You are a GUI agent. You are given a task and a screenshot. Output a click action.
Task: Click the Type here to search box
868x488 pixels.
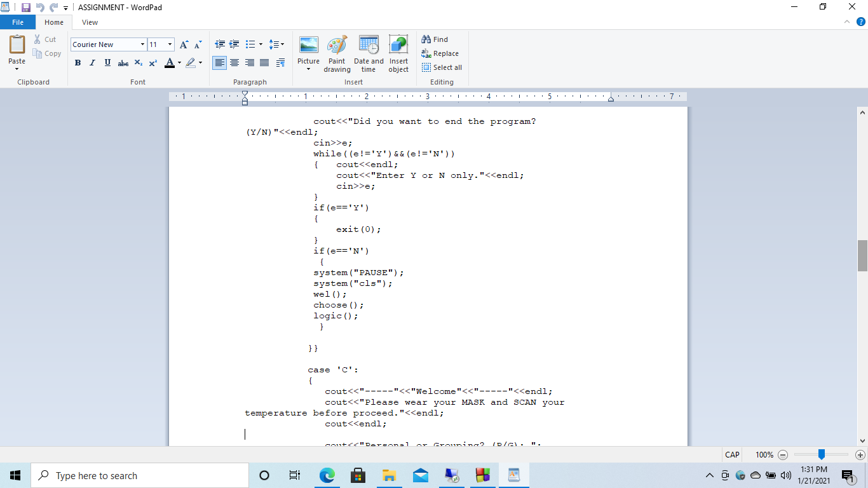(140, 475)
